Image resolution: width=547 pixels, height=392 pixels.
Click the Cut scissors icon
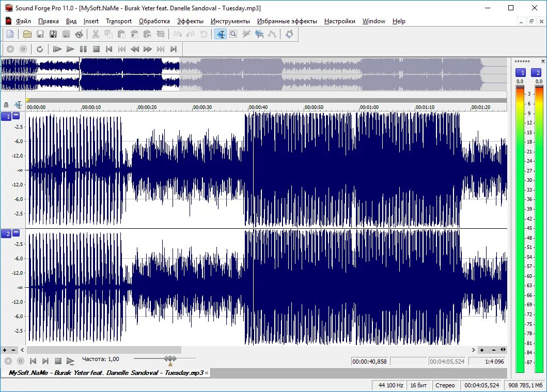[x=96, y=34]
